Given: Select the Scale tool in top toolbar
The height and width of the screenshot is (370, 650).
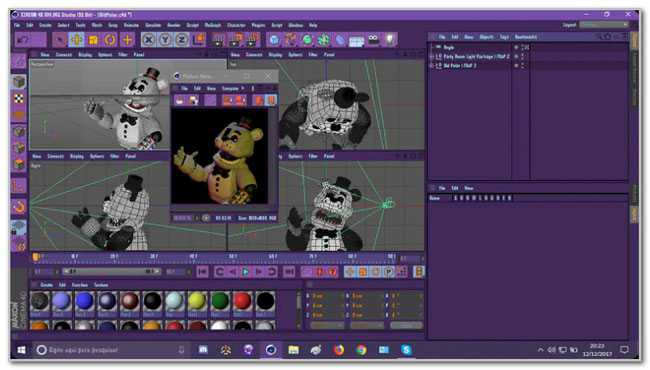Looking at the screenshot, I should (x=93, y=40).
